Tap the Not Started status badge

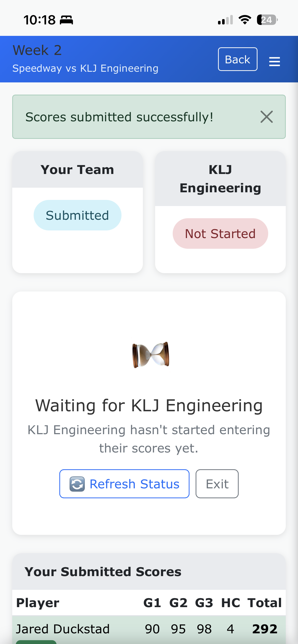point(220,233)
